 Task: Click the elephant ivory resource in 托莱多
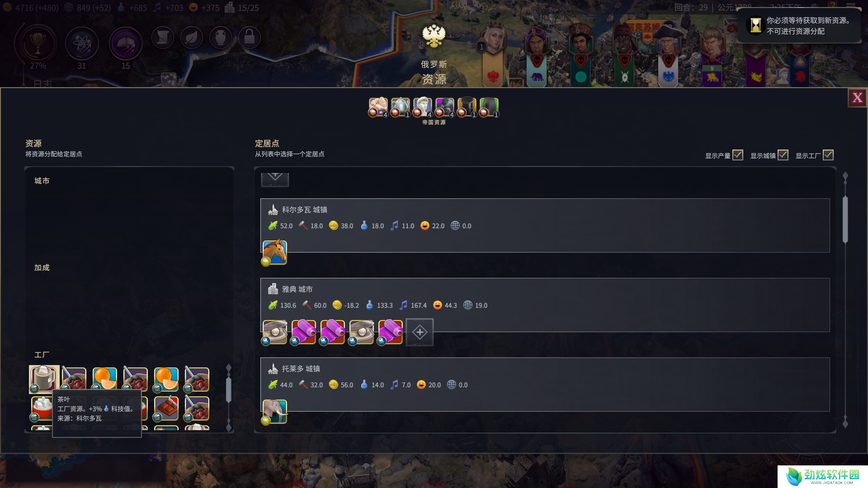tap(274, 411)
